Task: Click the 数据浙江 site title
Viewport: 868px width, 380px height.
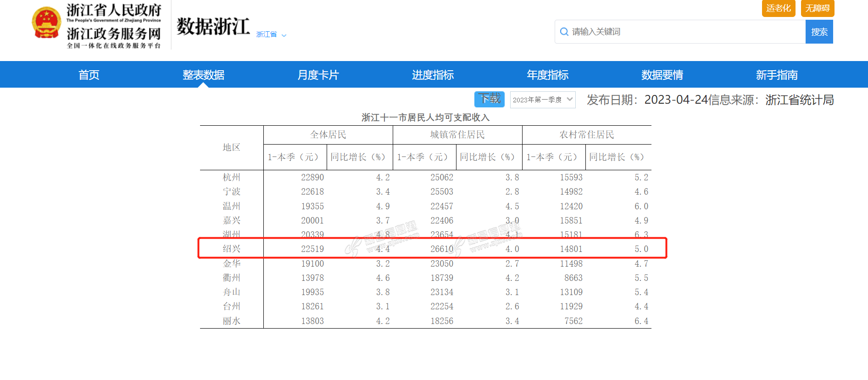Action: (213, 27)
